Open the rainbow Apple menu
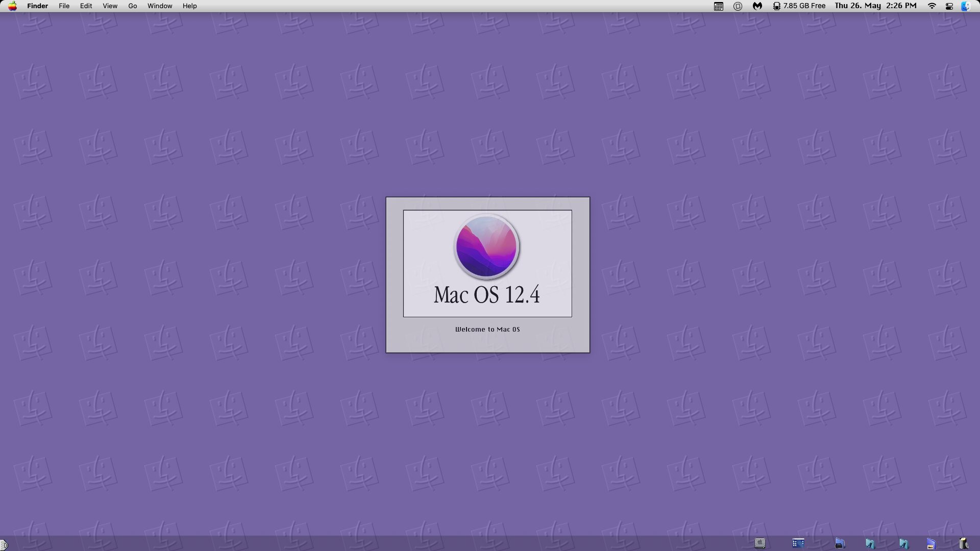The height and width of the screenshot is (551, 980). coord(12,6)
